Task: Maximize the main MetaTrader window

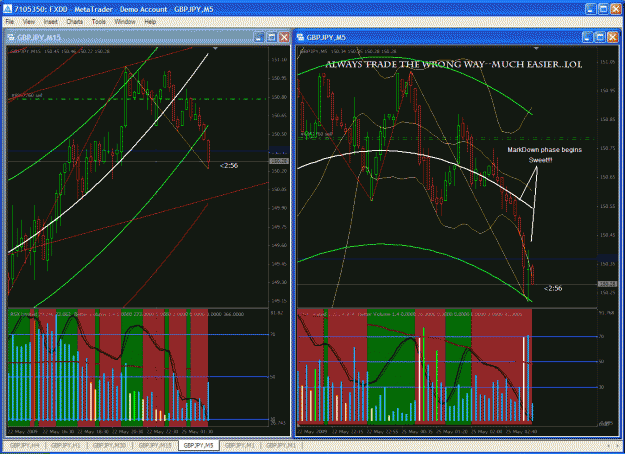Action: pos(603,9)
